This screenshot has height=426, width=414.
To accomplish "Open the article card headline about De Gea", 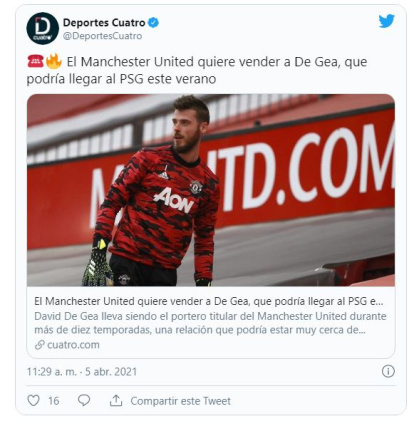I will click(209, 301).
